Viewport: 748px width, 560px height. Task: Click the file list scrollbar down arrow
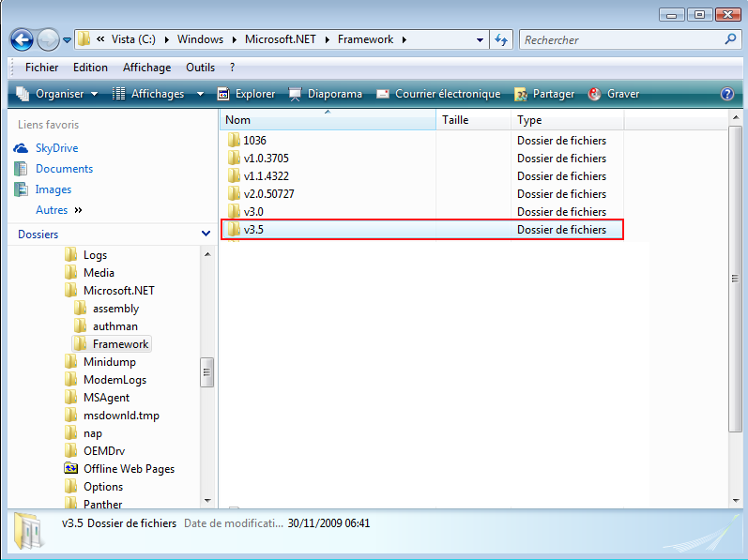(736, 500)
